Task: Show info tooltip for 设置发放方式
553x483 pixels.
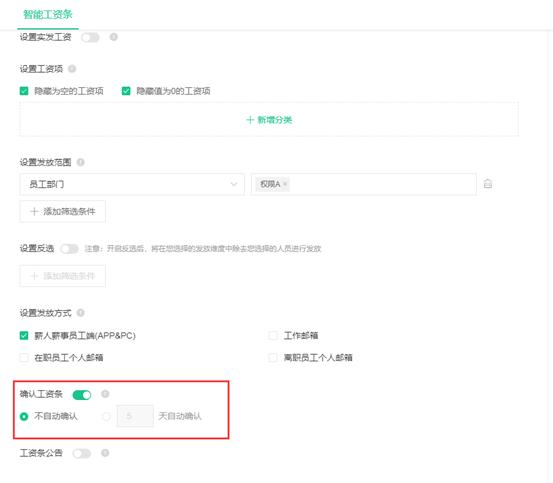Action: click(x=80, y=313)
